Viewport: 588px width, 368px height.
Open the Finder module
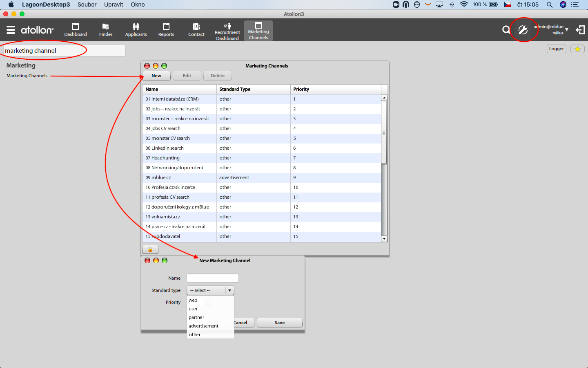[106, 30]
